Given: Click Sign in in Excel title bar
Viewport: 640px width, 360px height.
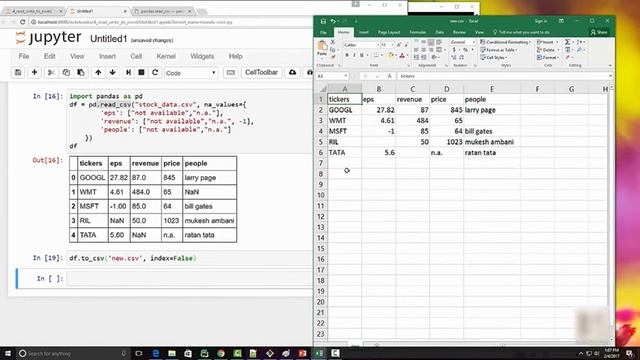Looking at the screenshot, I should click(x=541, y=21).
